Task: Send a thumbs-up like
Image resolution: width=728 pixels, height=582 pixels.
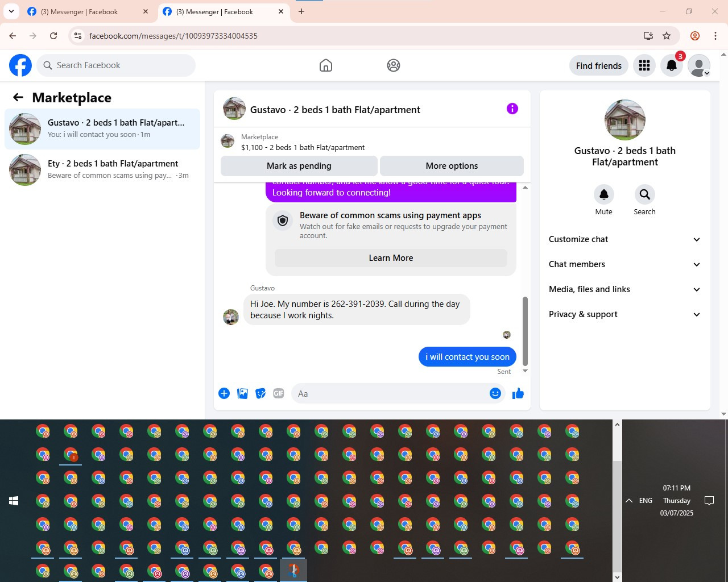Action: coord(518,393)
